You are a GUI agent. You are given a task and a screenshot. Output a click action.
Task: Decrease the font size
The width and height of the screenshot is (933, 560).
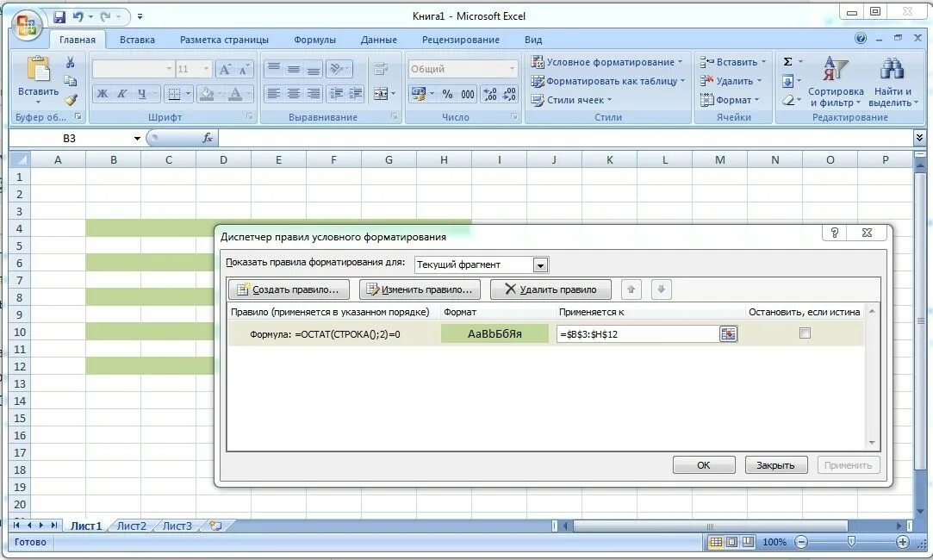click(243, 69)
